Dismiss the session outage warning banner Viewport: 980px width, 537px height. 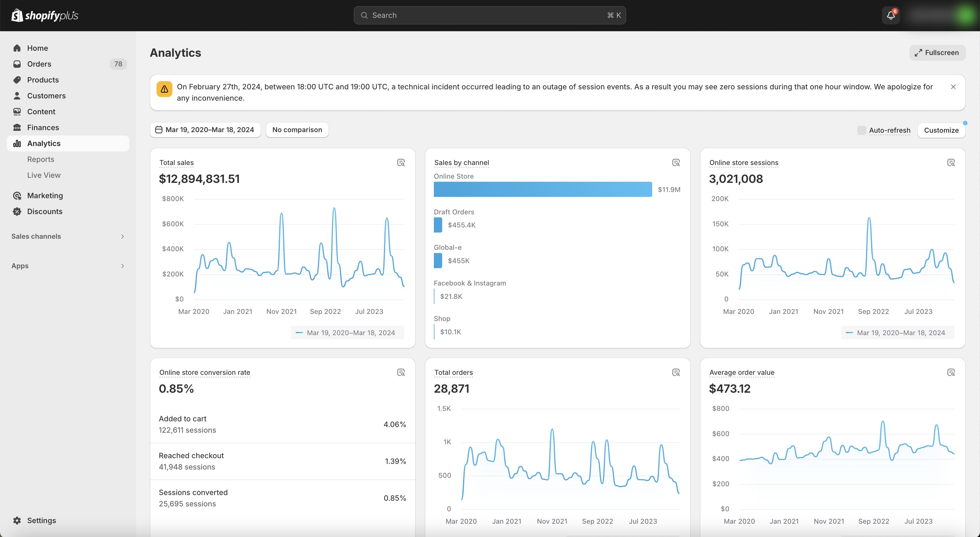953,87
